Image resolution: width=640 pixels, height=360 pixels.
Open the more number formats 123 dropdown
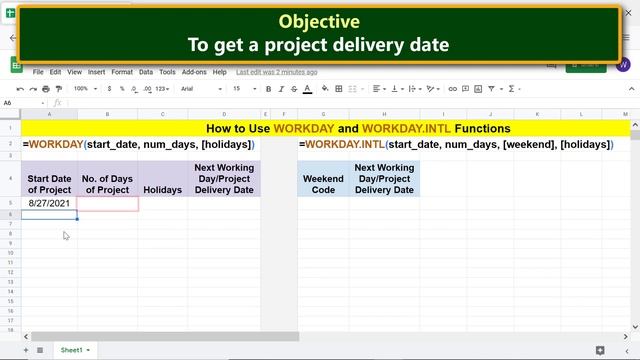pyautogui.click(x=162, y=89)
